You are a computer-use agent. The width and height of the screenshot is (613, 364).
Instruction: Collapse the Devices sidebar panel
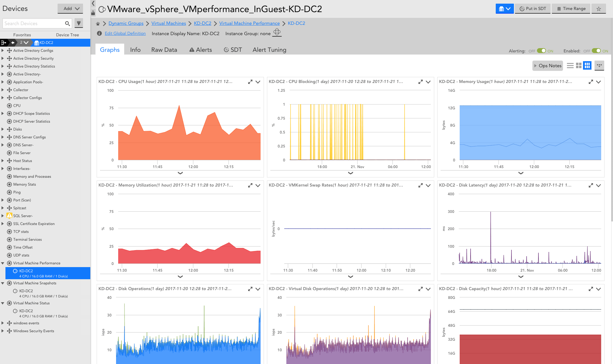click(93, 3)
